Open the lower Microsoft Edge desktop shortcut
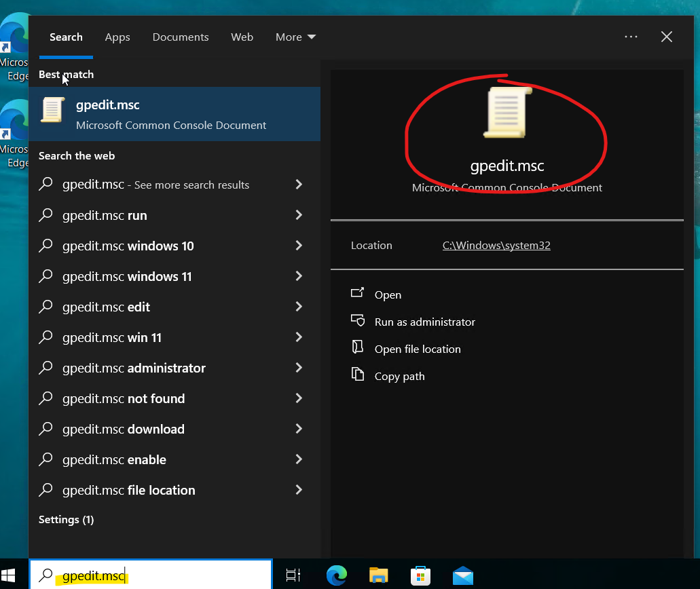The image size is (700, 589). coord(14,134)
